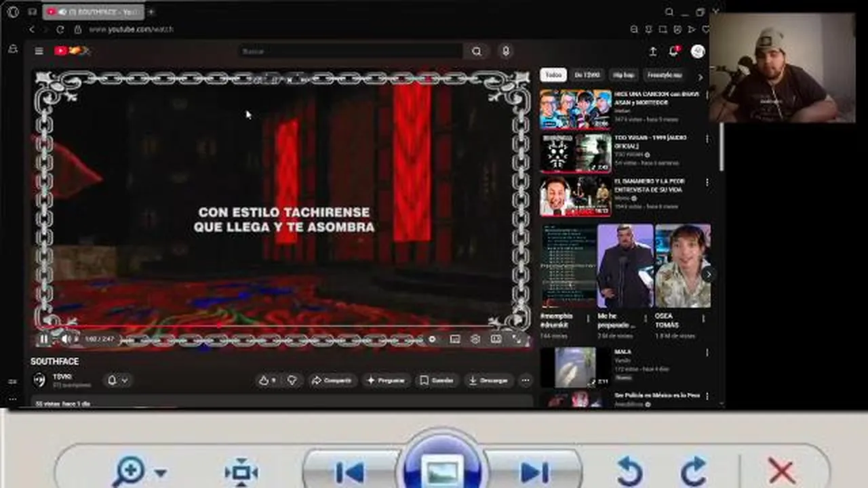Click the SOUTHFACE video title
Screen dimensions: 868x488
pos(55,362)
